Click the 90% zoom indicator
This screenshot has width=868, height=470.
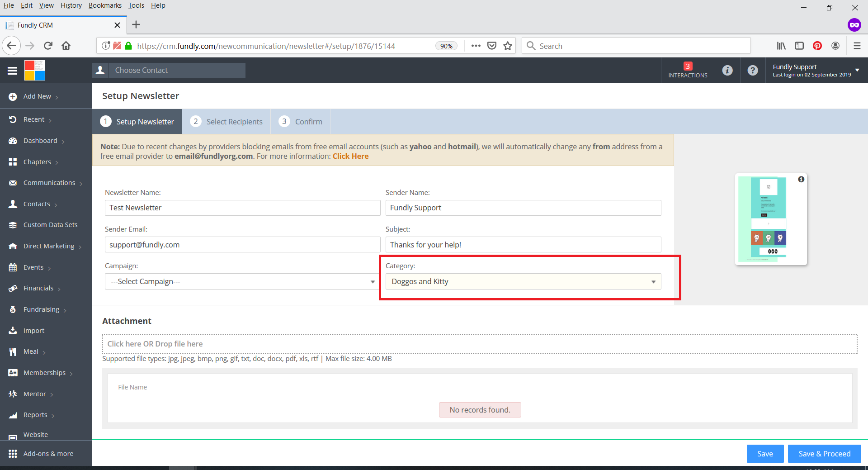click(446, 46)
